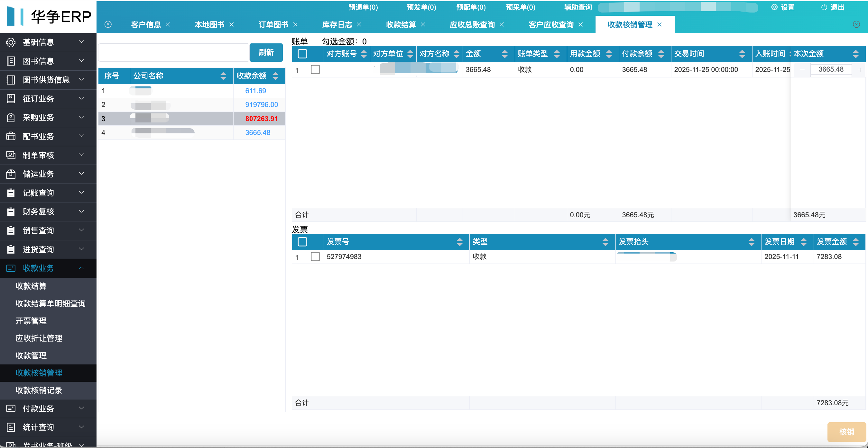Viewport: 868px width, 448px height.
Task: Click the 财务复核 clipboard icon
Action: pyautogui.click(x=11, y=212)
